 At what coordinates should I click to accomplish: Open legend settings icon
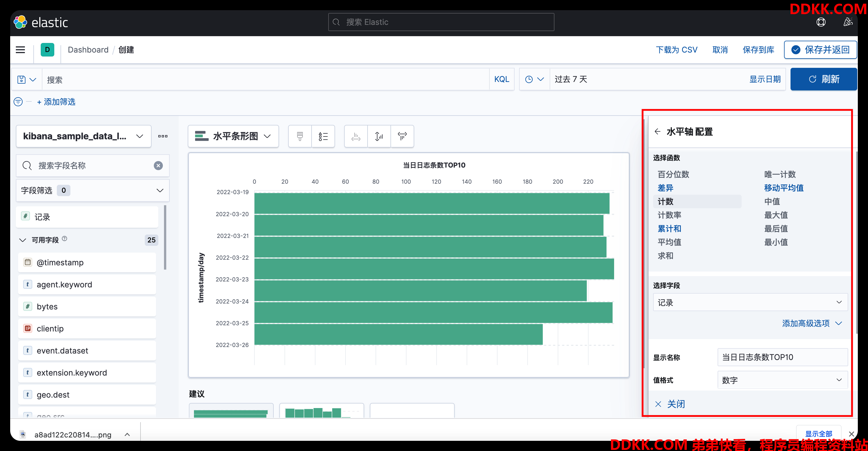point(323,136)
